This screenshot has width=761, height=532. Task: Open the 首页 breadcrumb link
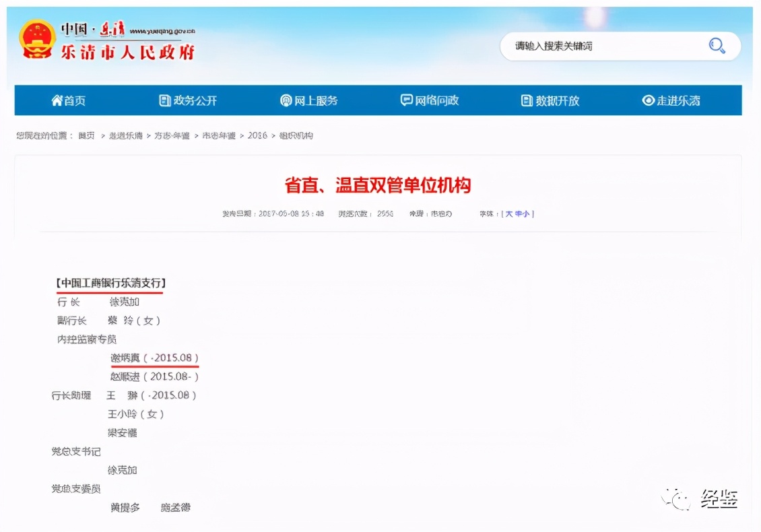coord(86,135)
